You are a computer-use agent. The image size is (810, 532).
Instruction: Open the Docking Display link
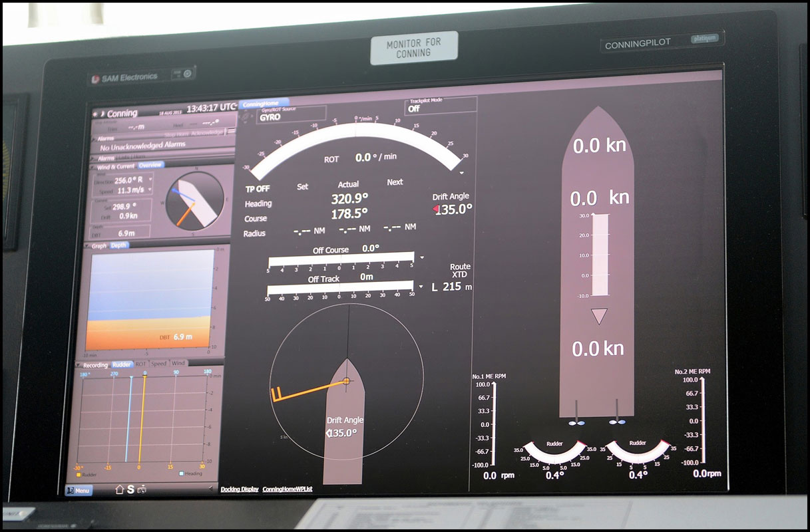tap(239, 489)
